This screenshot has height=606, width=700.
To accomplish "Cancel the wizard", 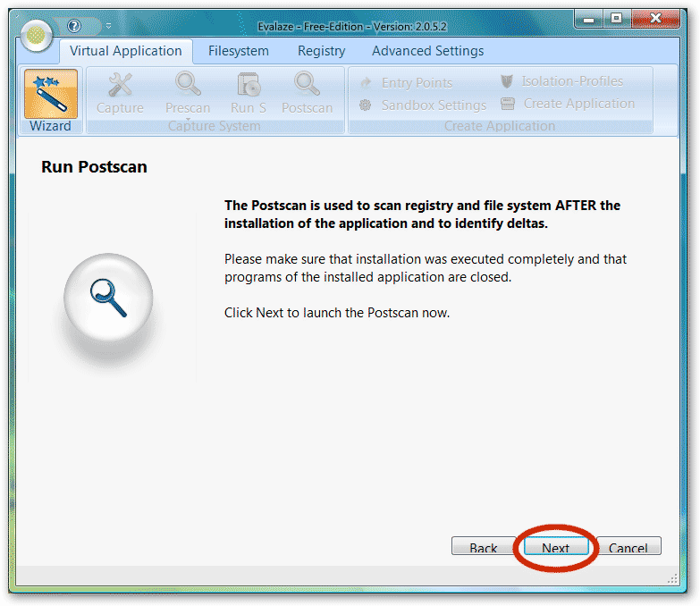I will [628, 546].
